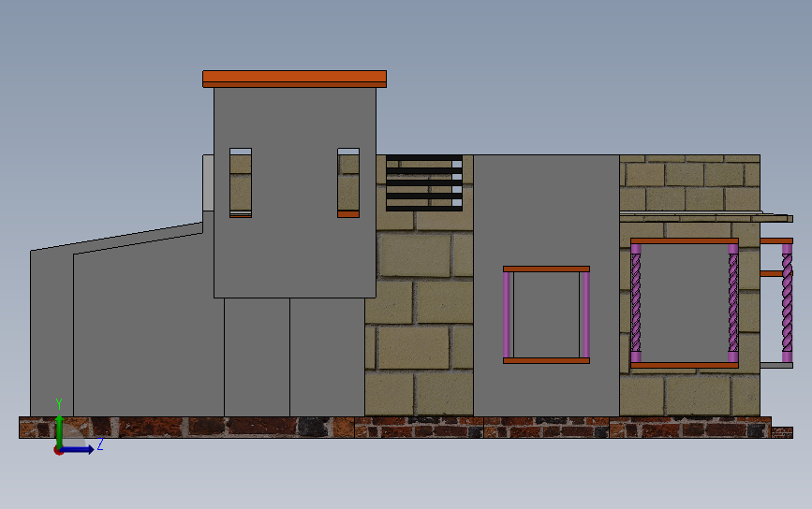Select the orange roof slab atop the tower
812x509 pixels.
tap(294, 79)
